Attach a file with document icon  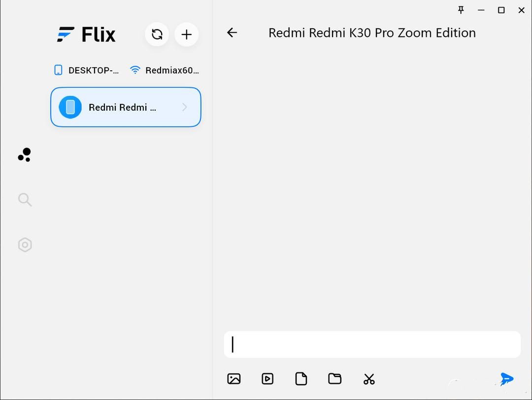coord(301,379)
